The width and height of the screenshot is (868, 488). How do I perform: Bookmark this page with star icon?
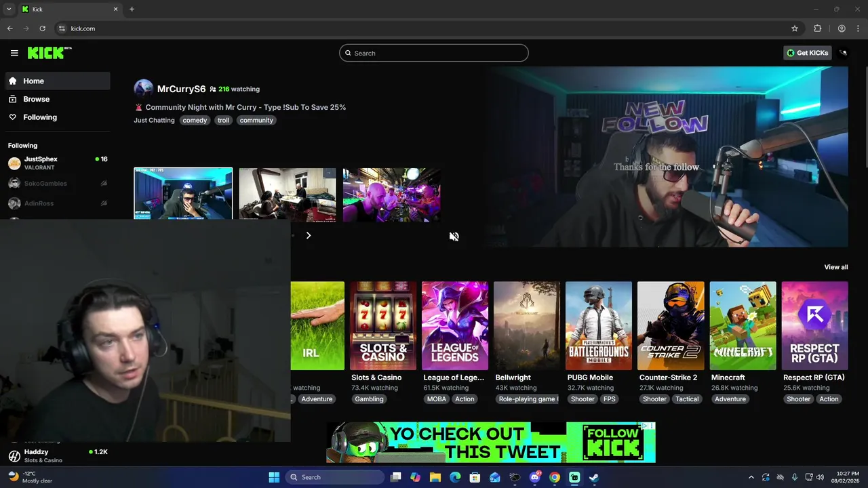click(x=795, y=28)
